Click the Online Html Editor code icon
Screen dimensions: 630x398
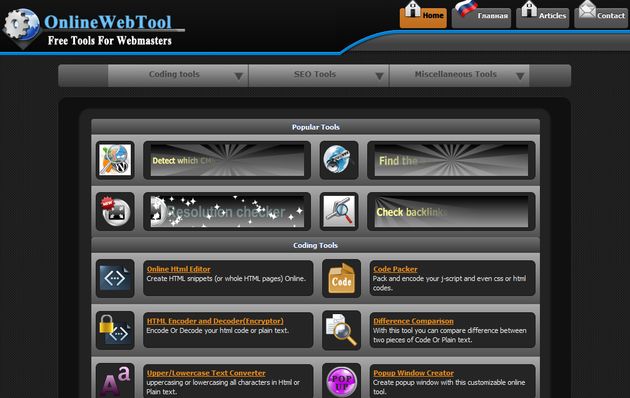point(115,278)
